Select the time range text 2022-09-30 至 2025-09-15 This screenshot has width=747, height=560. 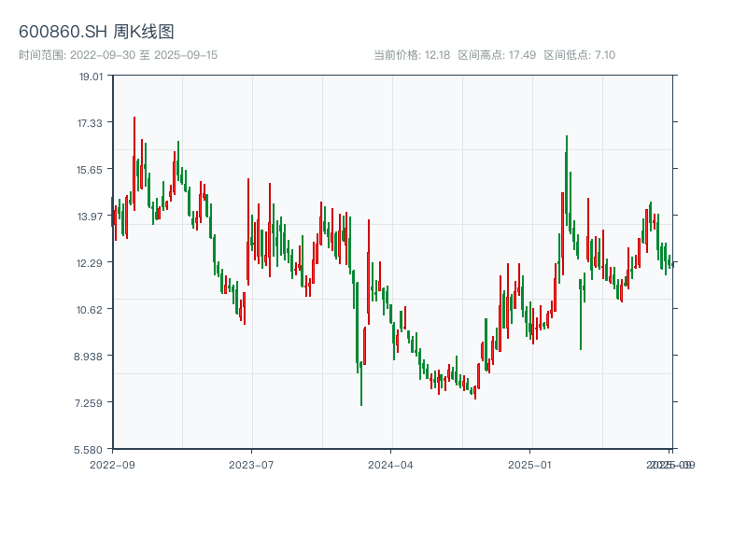[144, 55]
